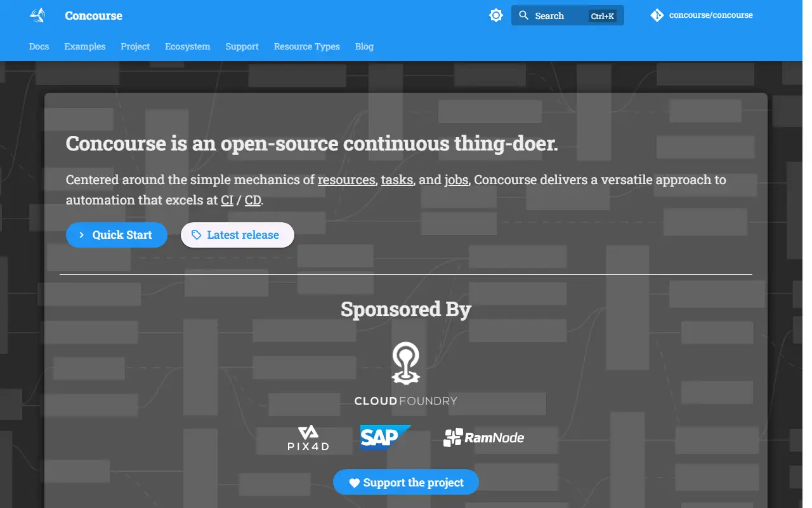
Task: Open the SAP sponsor logo
Action: [x=385, y=438]
